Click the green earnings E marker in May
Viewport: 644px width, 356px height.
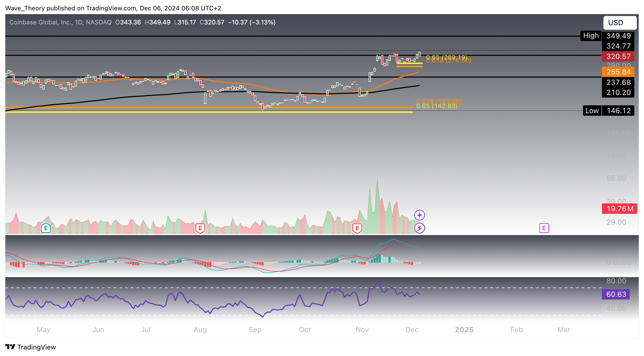tap(46, 228)
